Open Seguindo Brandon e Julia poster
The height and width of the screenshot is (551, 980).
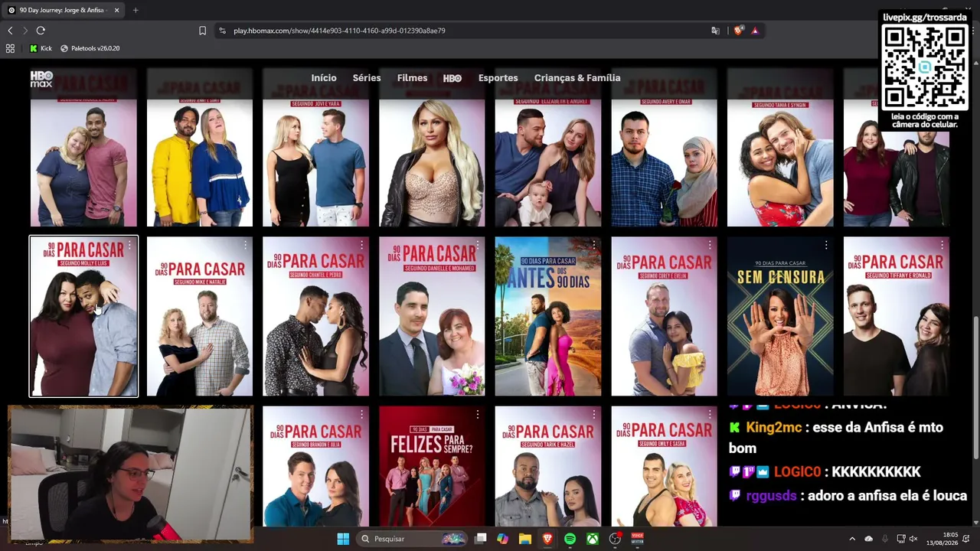(315, 466)
